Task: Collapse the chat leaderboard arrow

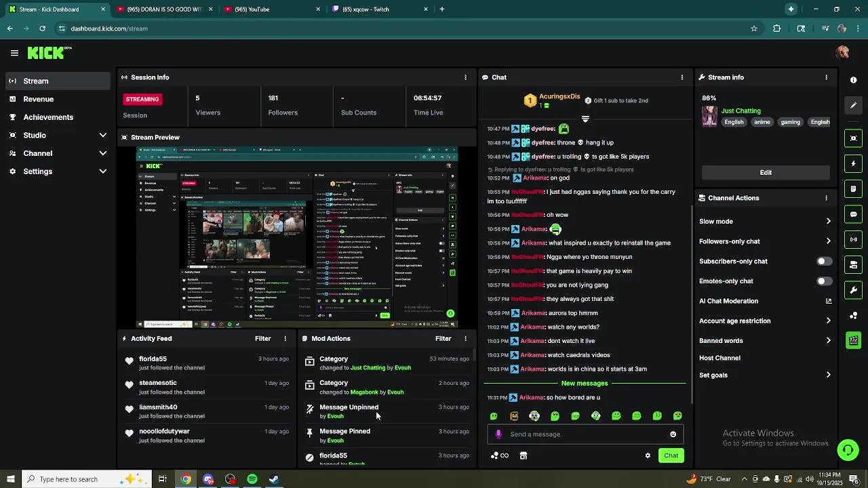Action: (585, 119)
